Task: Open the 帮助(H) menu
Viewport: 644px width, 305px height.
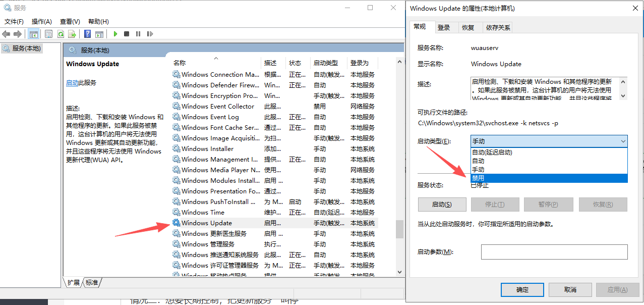Action: (98, 22)
